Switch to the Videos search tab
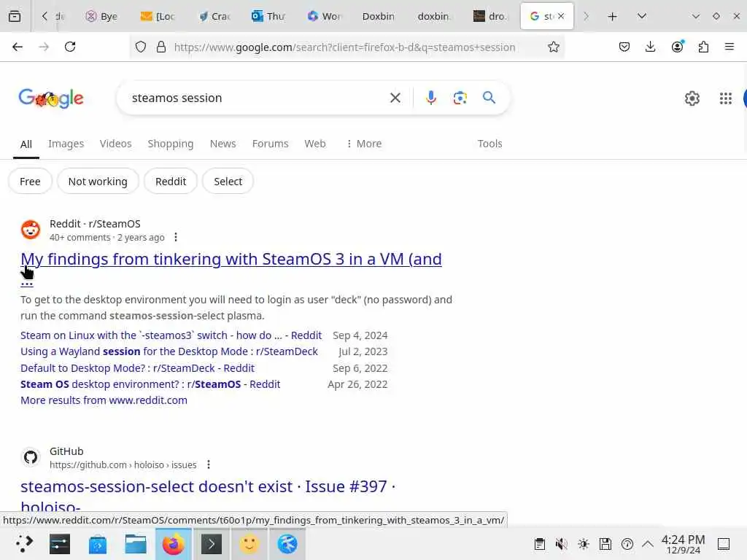This screenshot has width=747, height=560. (x=115, y=144)
